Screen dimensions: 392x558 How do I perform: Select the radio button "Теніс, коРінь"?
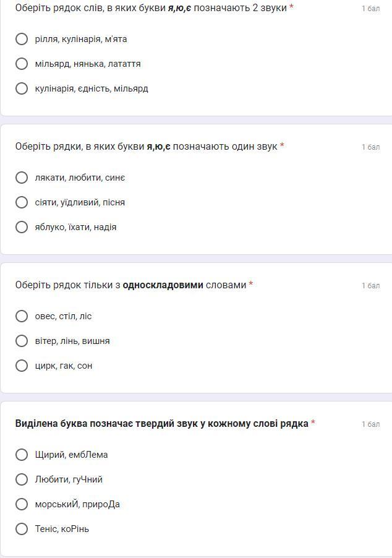click(22, 529)
